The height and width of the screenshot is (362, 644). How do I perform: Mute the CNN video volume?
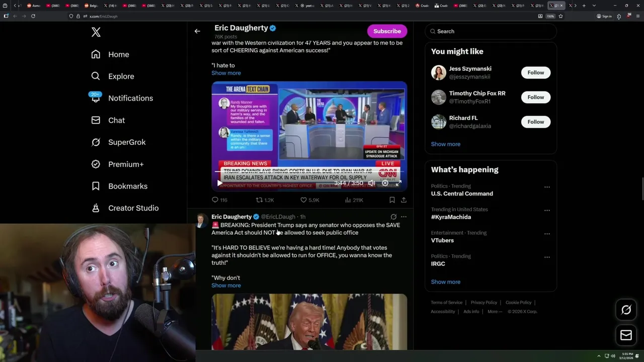click(371, 183)
